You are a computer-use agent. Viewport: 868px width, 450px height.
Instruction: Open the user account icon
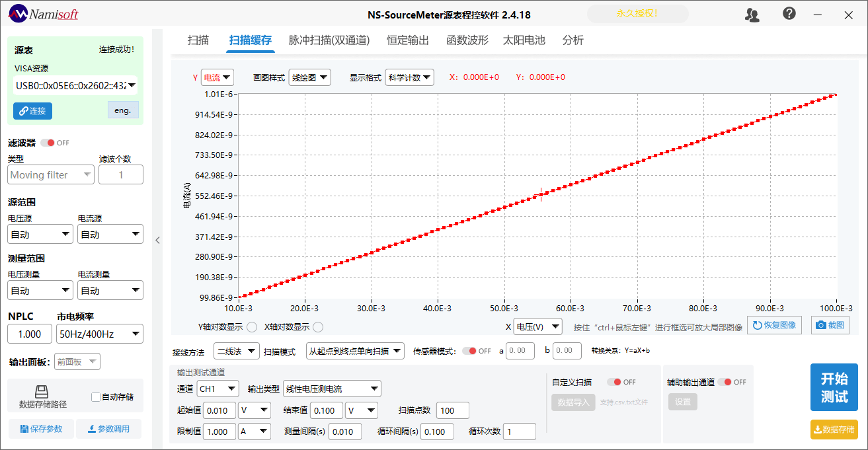(x=752, y=15)
